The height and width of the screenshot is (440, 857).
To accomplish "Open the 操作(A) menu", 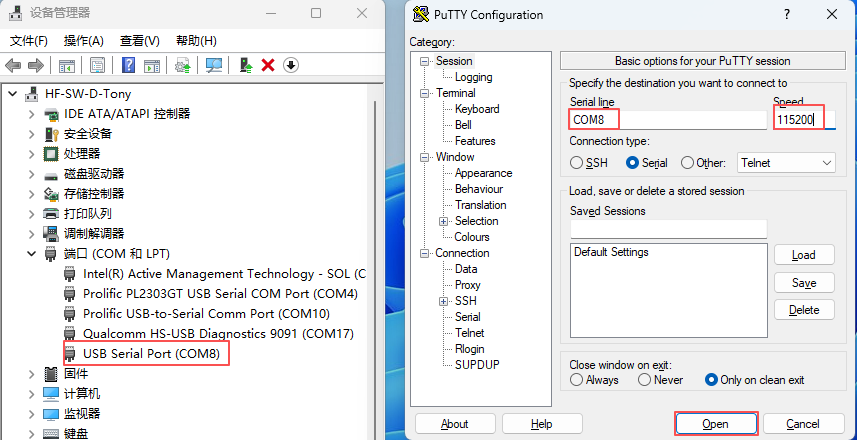I will tap(83, 41).
